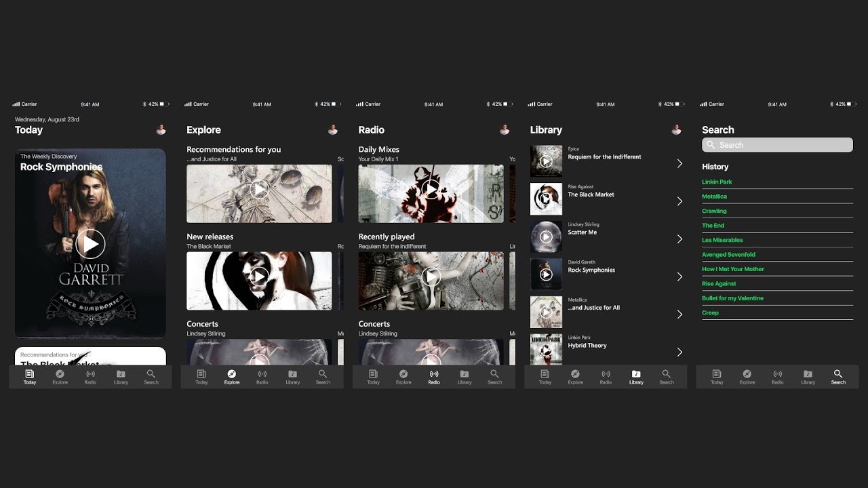Choose the Today tab on the Search screen
The width and height of the screenshot is (868, 488).
coord(717,377)
